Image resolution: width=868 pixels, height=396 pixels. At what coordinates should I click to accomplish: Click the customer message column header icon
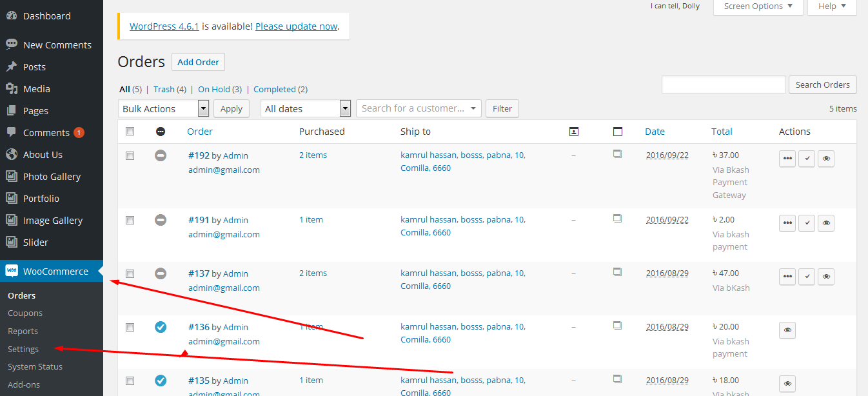click(x=574, y=132)
